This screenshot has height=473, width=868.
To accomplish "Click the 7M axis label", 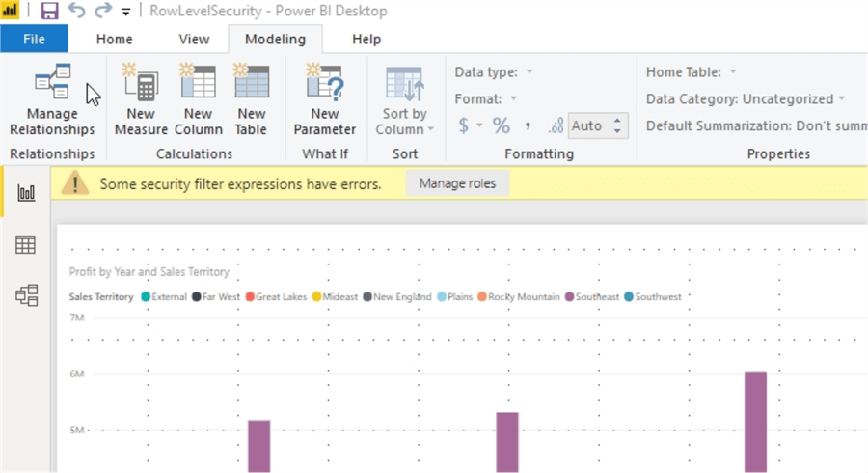I will [x=77, y=318].
